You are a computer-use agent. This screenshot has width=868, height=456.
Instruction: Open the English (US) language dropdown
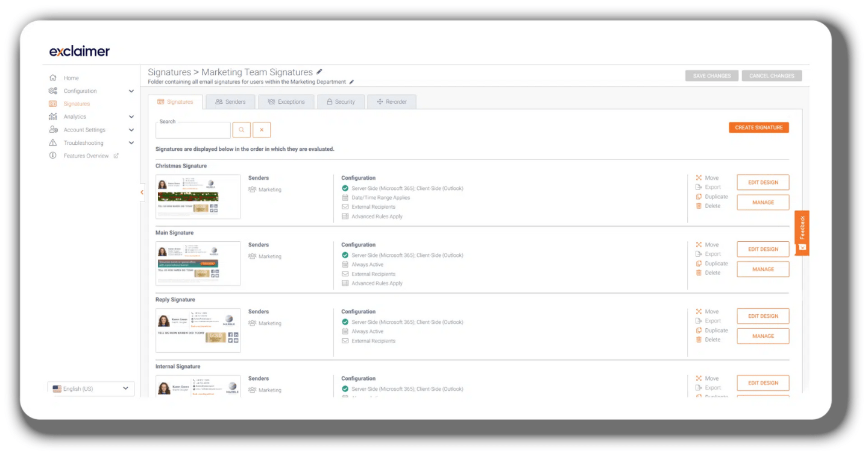point(90,388)
